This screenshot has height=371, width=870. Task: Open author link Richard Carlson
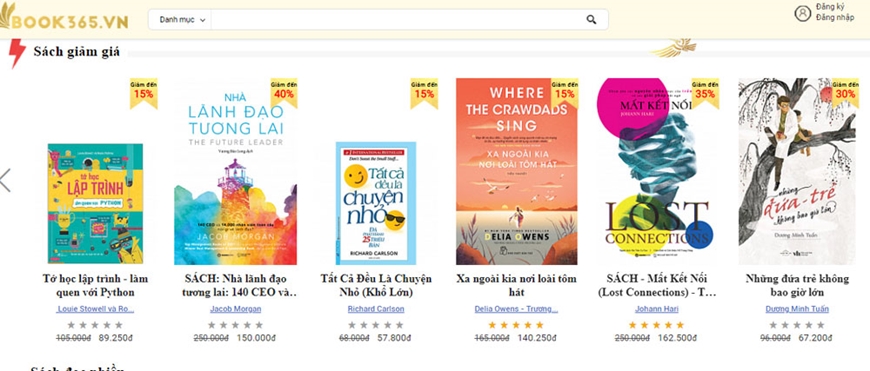tap(376, 309)
